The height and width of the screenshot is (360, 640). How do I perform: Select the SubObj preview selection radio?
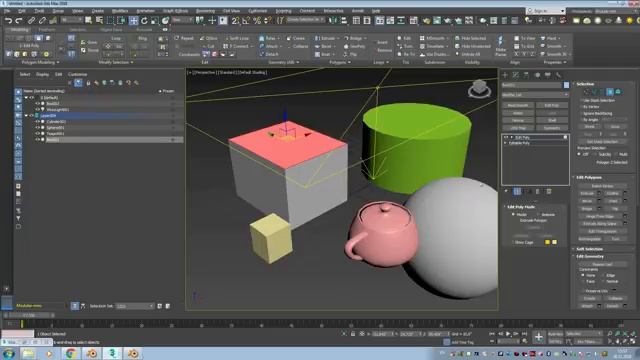point(596,154)
